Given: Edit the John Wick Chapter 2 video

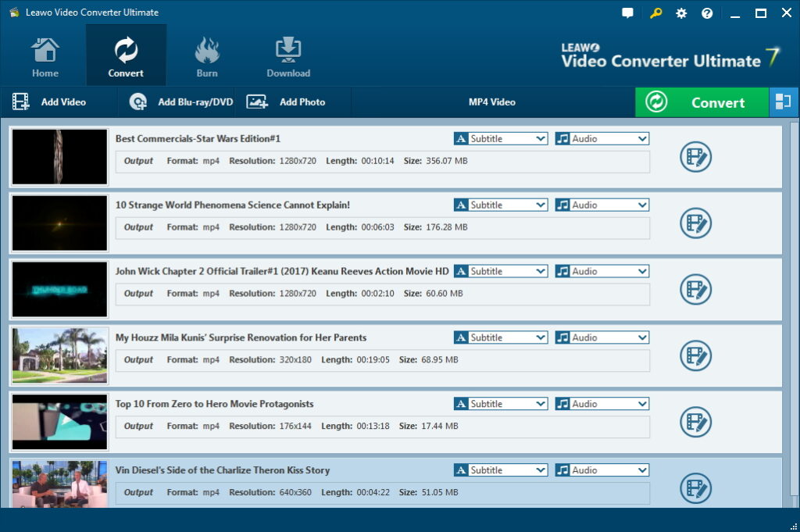Looking at the screenshot, I should pyautogui.click(x=695, y=289).
